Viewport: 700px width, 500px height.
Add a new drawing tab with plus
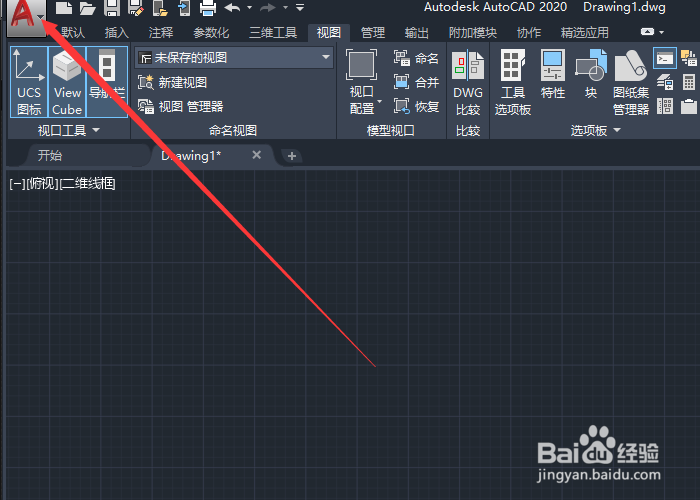292,156
